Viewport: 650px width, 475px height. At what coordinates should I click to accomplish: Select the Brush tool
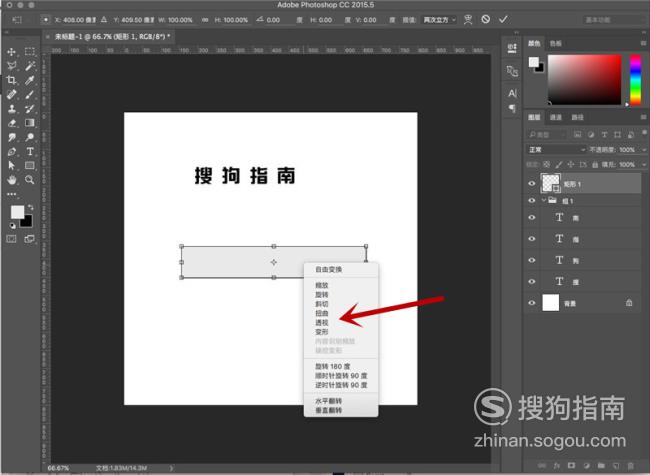[29, 95]
